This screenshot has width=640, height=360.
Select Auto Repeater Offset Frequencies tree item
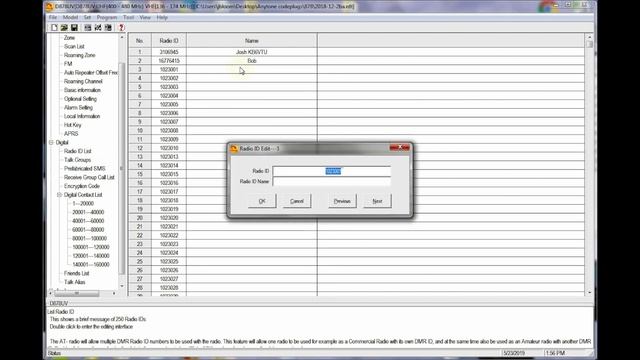91,73
